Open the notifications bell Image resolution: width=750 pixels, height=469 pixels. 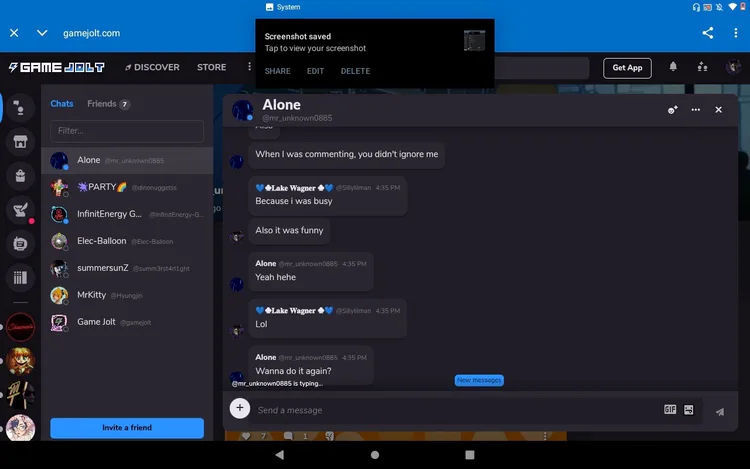tap(673, 67)
